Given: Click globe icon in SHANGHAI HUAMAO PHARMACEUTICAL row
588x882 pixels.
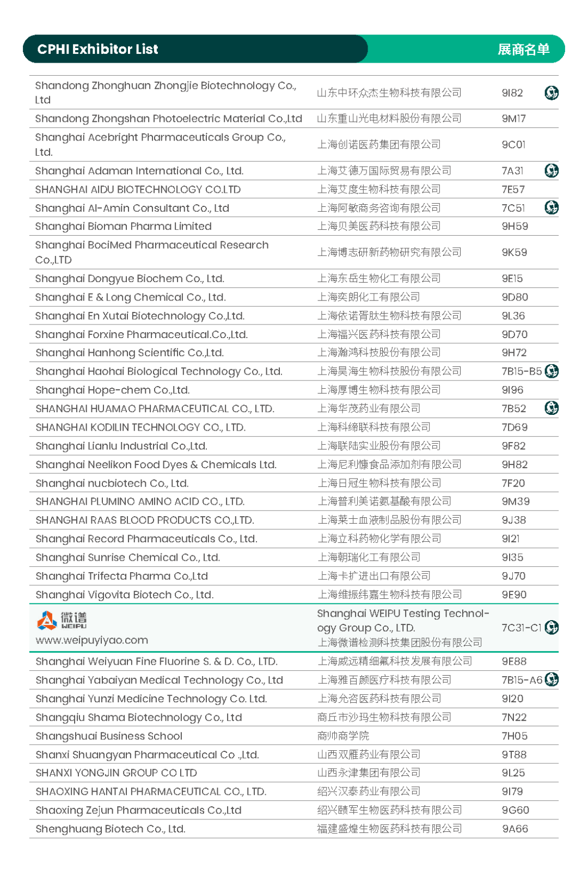Looking at the screenshot, I should point(551,408).
